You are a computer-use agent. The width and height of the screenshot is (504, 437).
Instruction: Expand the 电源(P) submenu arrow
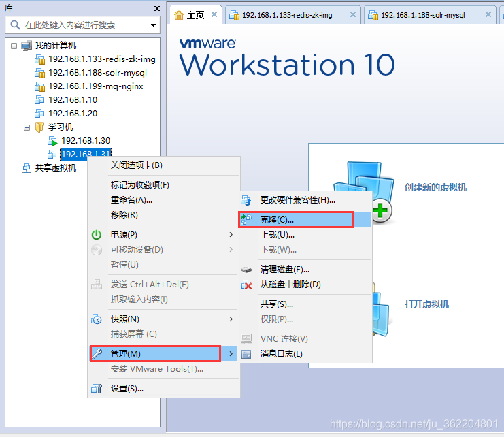(x=231, y=235)
